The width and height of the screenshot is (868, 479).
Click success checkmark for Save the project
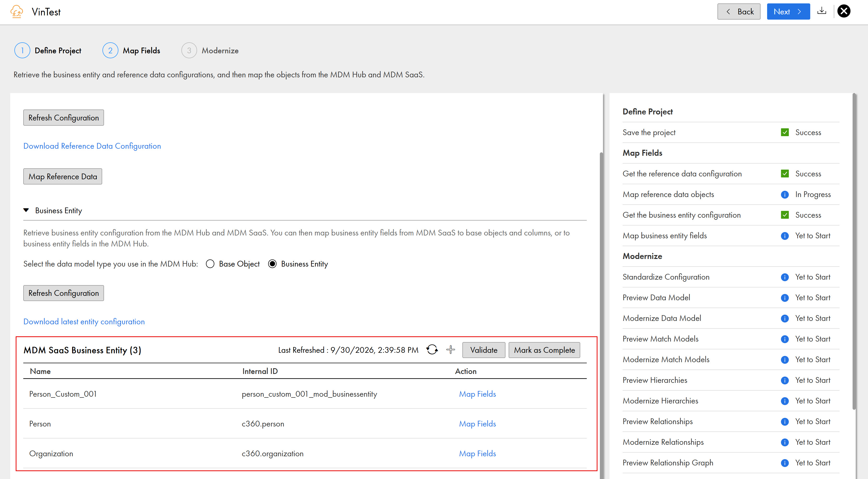tap(785, 132)
